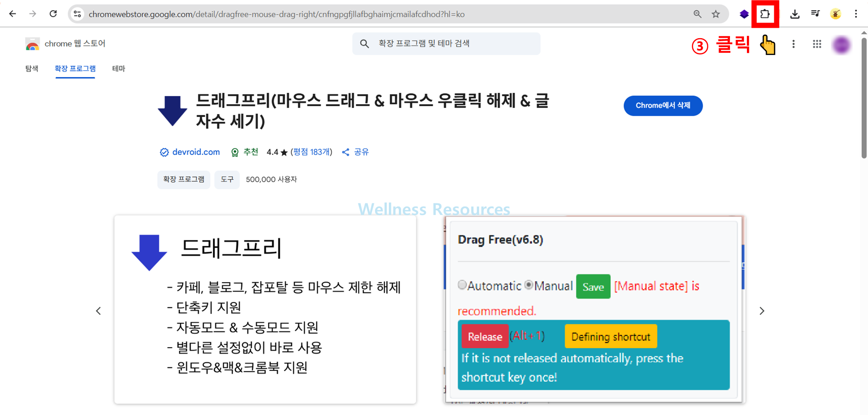
Task: Select the Manual radio option
Action: pos(529,285)
